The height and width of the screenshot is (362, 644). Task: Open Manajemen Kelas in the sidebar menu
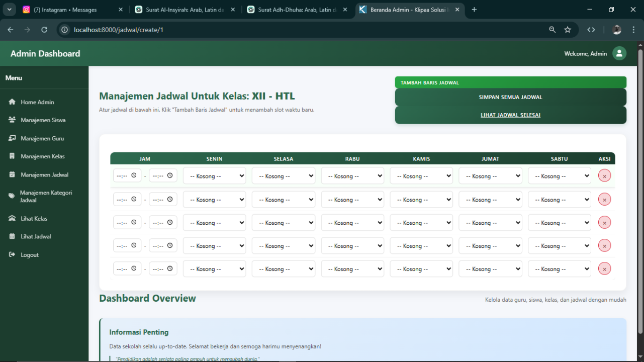pyautogui.click(x=43, y=156)
